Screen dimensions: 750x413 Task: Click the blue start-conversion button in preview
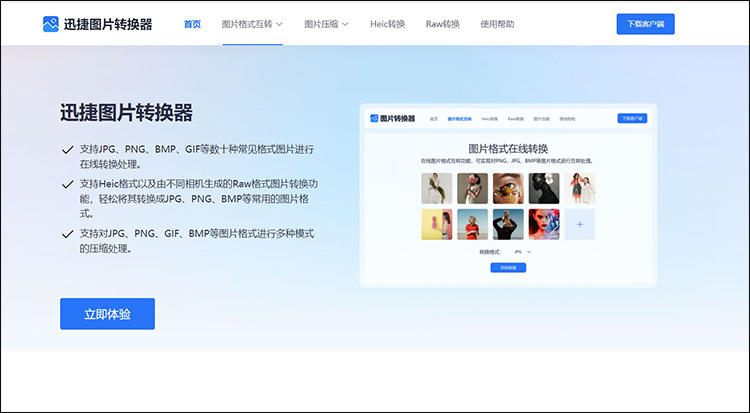[508, 268]
